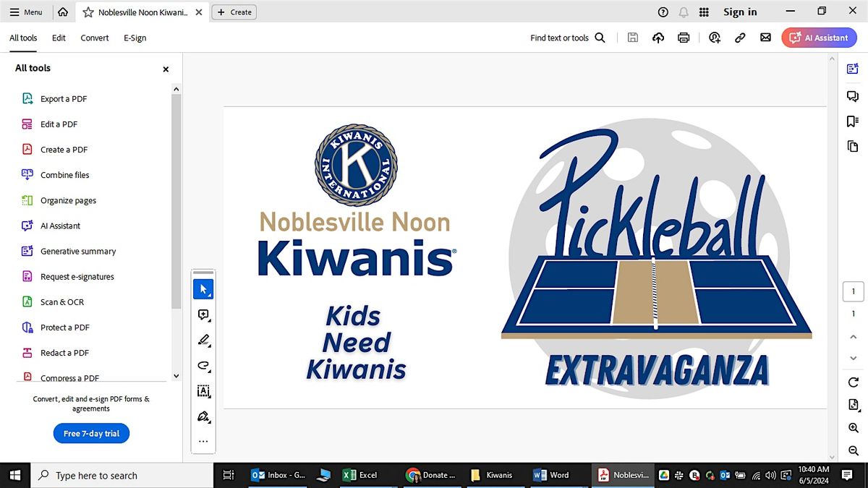Switch to the All tools tab
Viewport: 868px width, 488px height.
pos(23,38)
